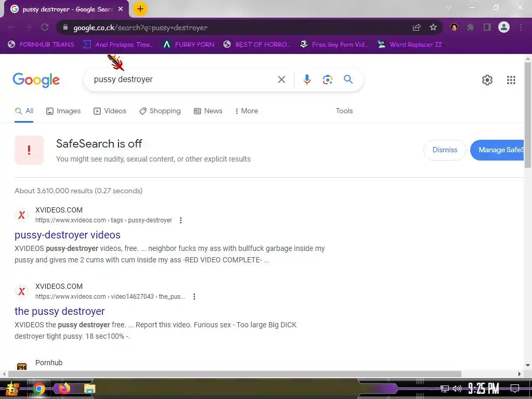Click the volume speaker tray icon
532x399 pixels.
coord(457,389)
